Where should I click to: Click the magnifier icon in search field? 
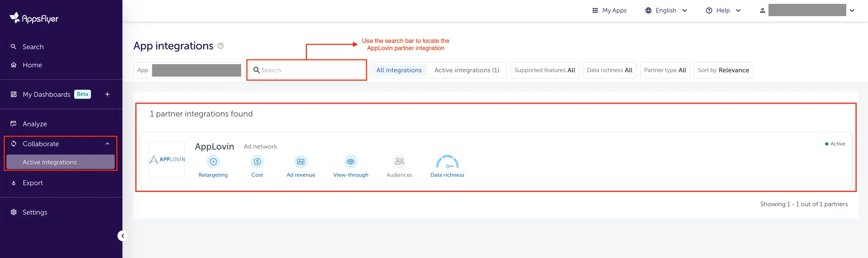[x=256, y=70]
